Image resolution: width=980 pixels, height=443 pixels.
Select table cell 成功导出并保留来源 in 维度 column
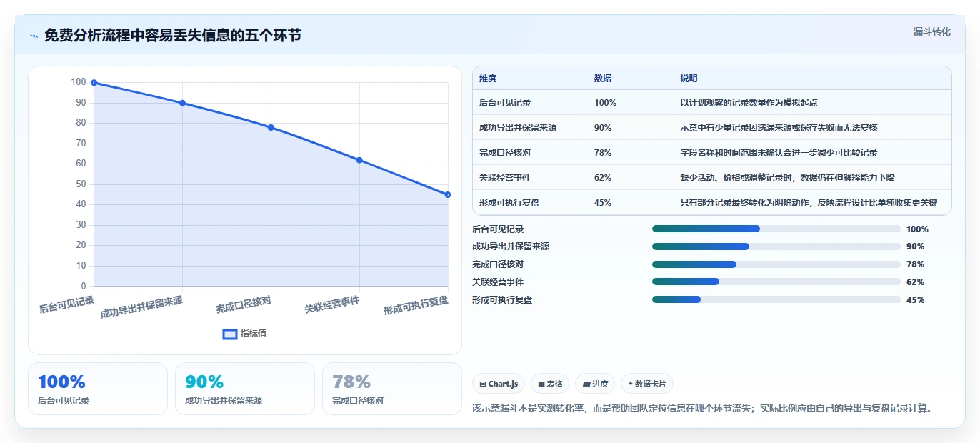518,128
